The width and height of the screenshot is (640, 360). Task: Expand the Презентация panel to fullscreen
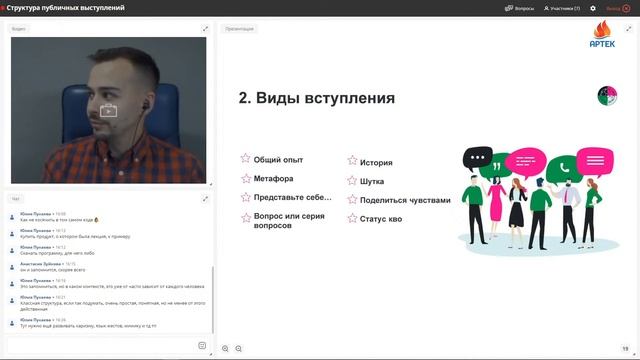coord(629,29)
